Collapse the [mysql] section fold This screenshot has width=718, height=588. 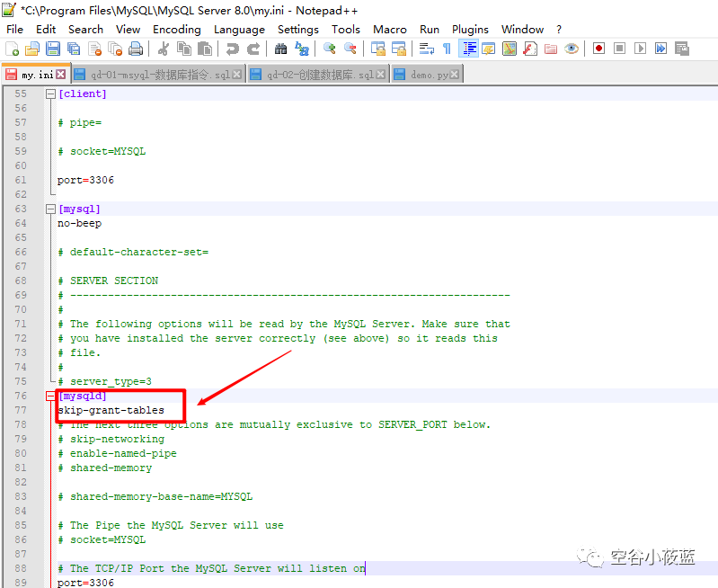point(50,209)
